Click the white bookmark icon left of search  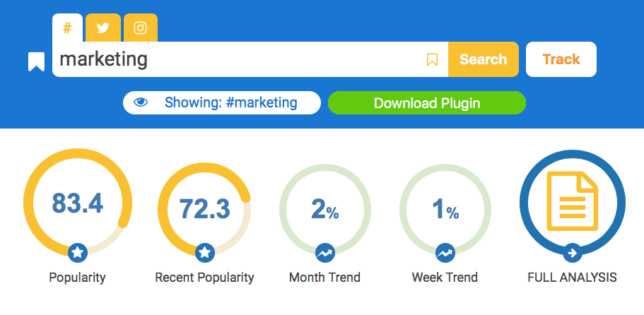coord(36,62)
